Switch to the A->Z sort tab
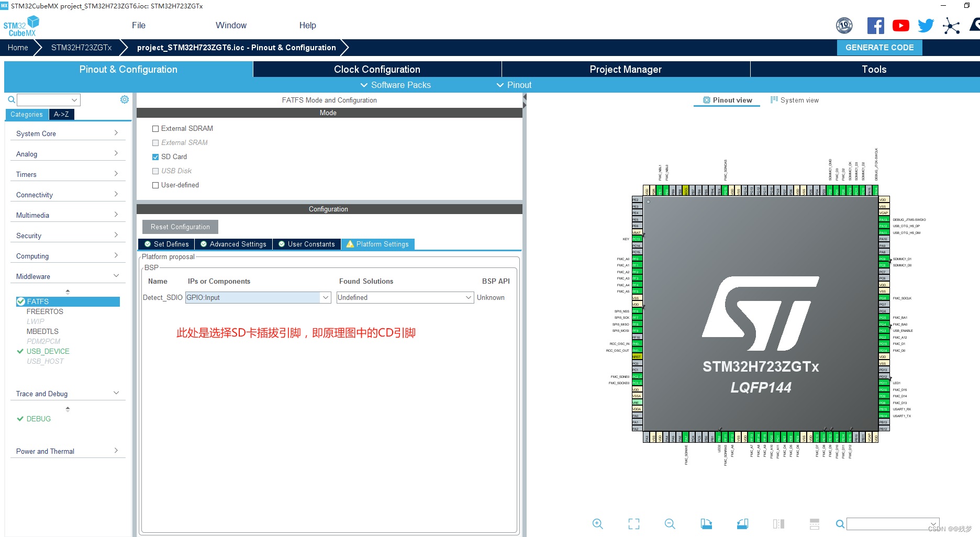This screenshot has height=537, width=980. click(x=61, y=114)
